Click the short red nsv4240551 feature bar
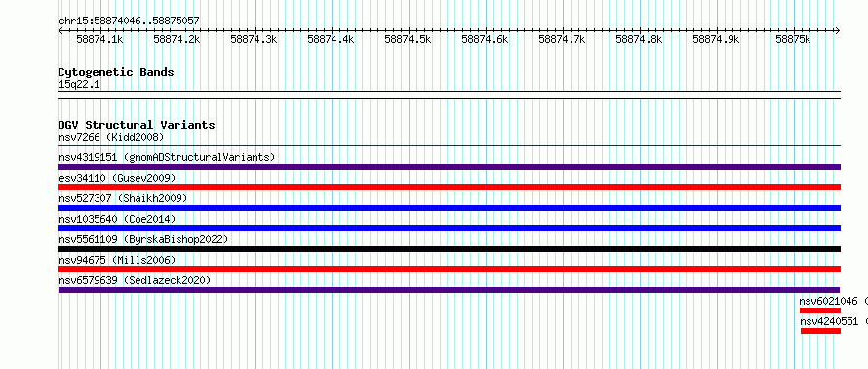 [x=821, y=331]
